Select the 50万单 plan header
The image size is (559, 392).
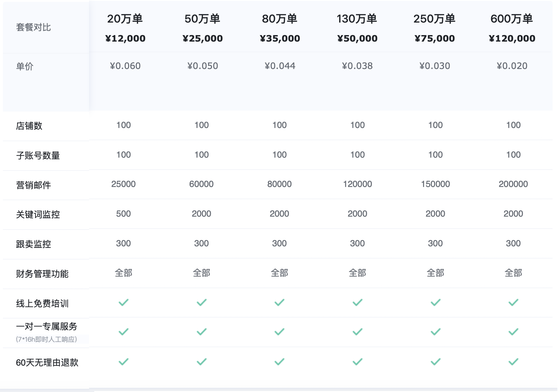pyautogui.click(x=202, y=19)
